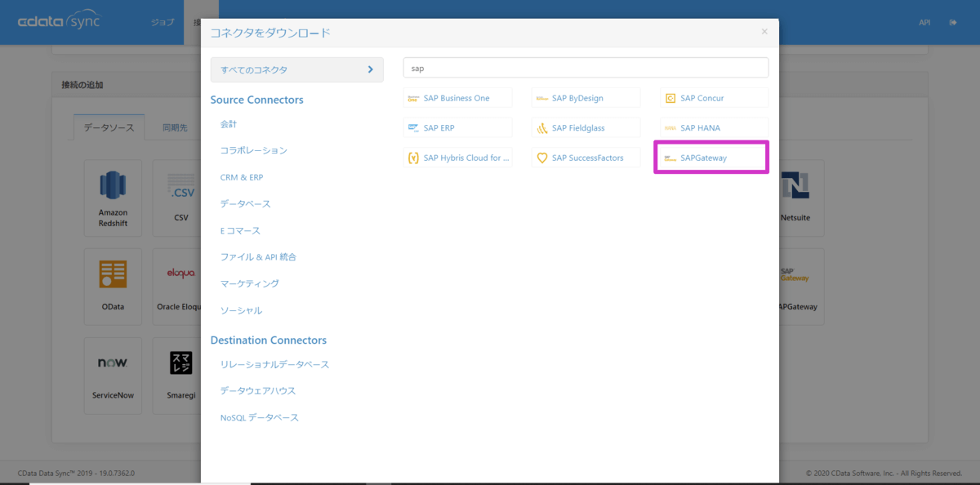
Task: Filter by CRM & ERP category
Action: (242, 177)
